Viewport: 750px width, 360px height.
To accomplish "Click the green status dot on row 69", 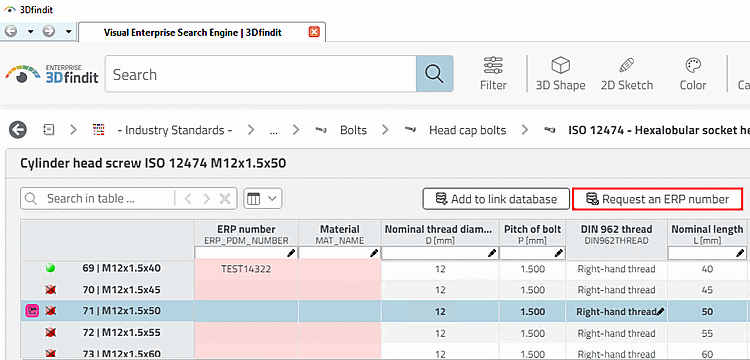I will pos(50,268).
